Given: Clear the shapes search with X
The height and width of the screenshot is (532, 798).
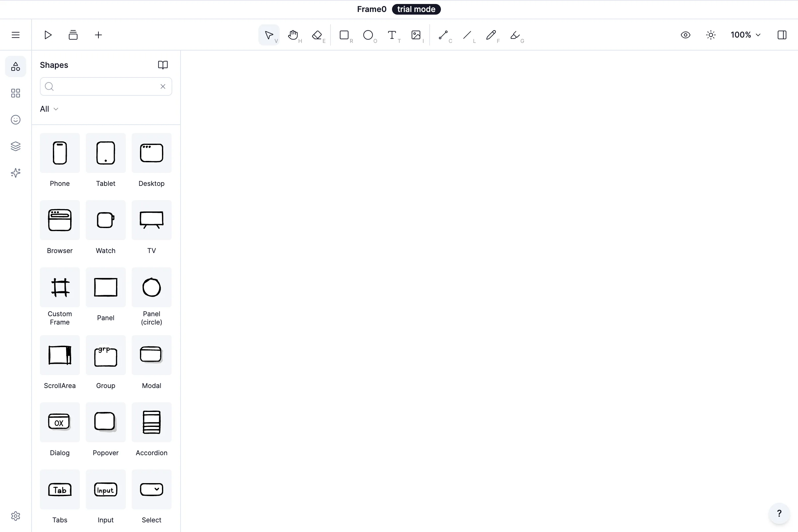Looking at the screenshot, I should [163, 86].
